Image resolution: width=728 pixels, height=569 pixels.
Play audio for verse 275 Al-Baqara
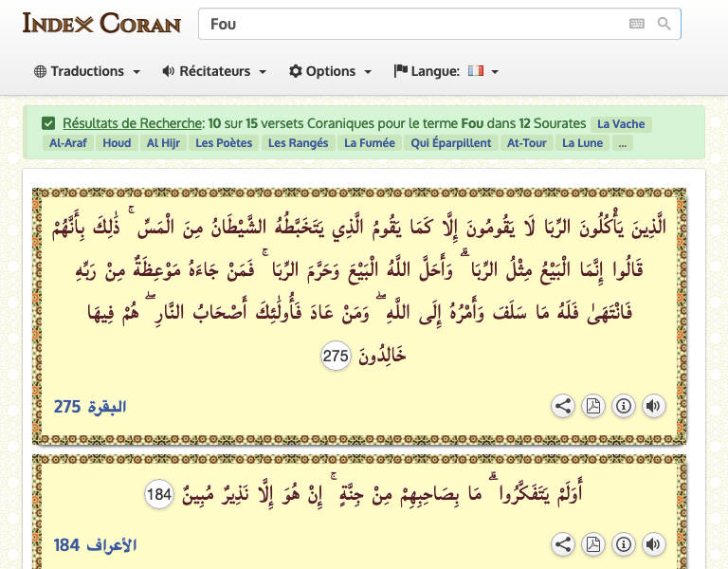tap(653, 406)
